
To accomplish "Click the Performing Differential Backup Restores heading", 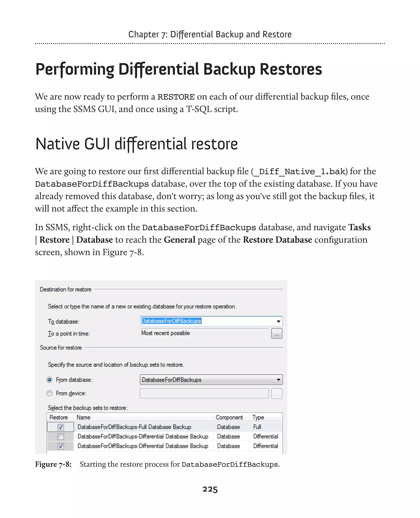I will (179, 70).
